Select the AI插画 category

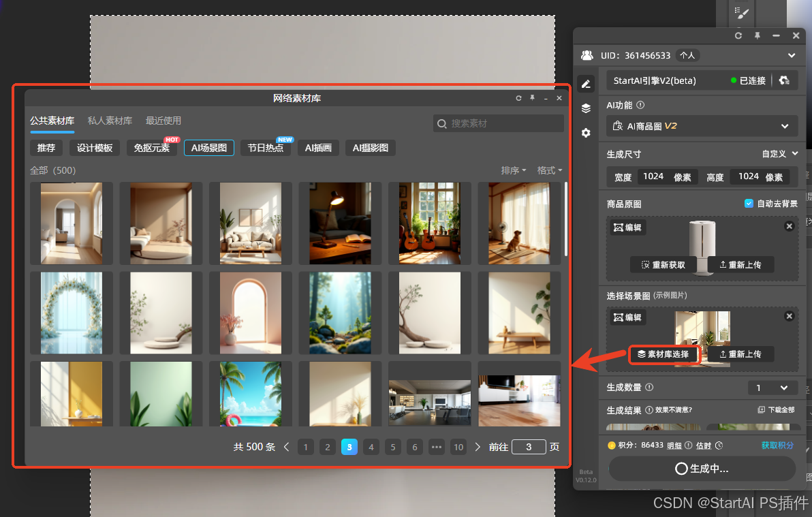pyautogui.click(x=319, y=148)
